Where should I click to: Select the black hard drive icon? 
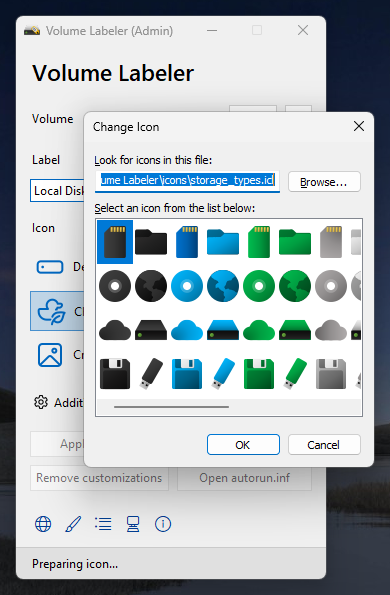[x=151, y=330]
